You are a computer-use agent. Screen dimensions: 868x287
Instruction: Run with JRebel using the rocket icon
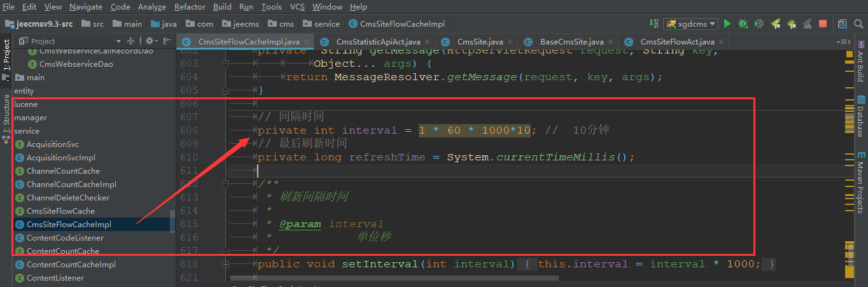(775, 24)
